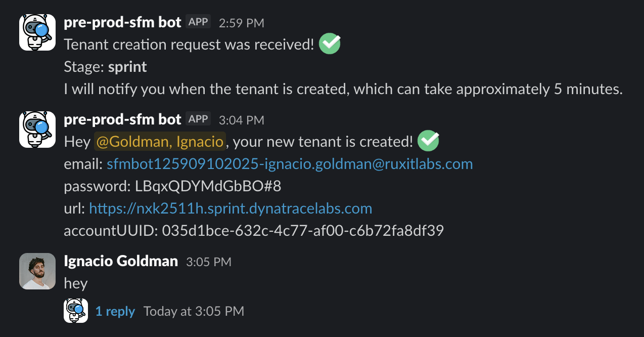This screenshot has width=644, height=337.
Task: Click the small bot avatar in the thread reply row
Action: (x=76, y=311)
